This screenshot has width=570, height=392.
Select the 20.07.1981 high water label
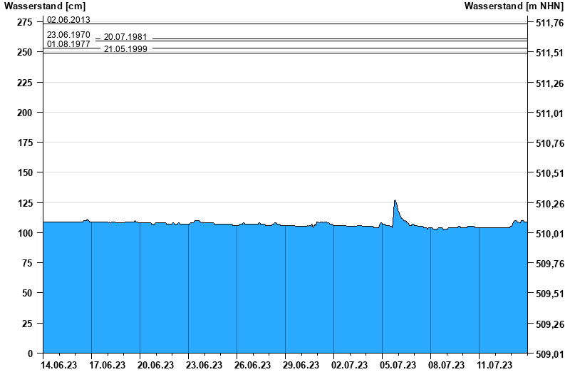click(x=125, y=38)
